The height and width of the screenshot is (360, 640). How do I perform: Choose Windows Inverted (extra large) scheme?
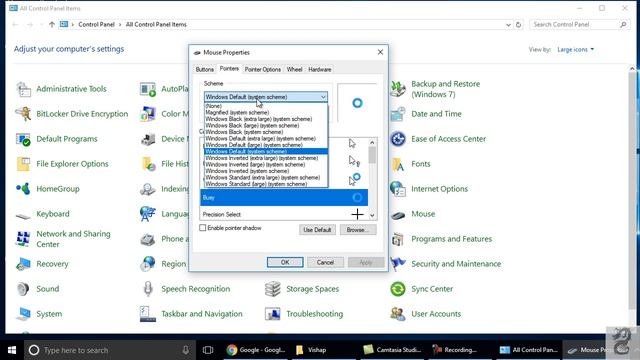(266, 158)
